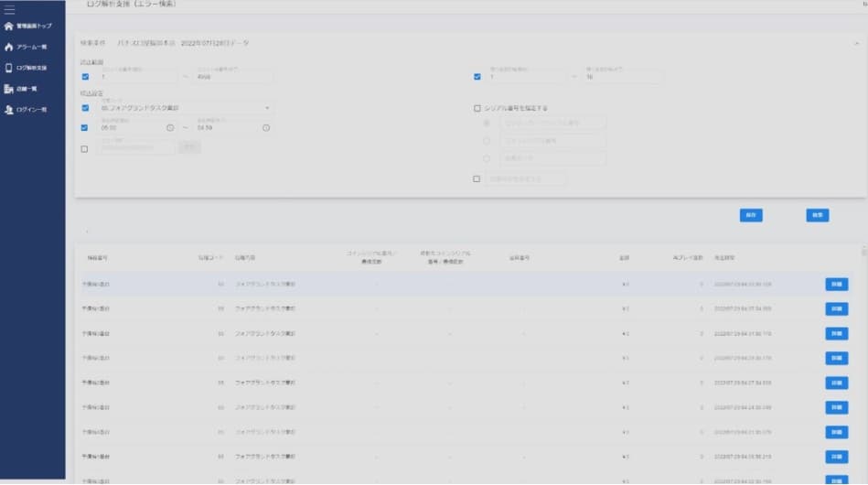
Task: Uncheck the first range checkbox beside value 1
Action: coord(85,77)
